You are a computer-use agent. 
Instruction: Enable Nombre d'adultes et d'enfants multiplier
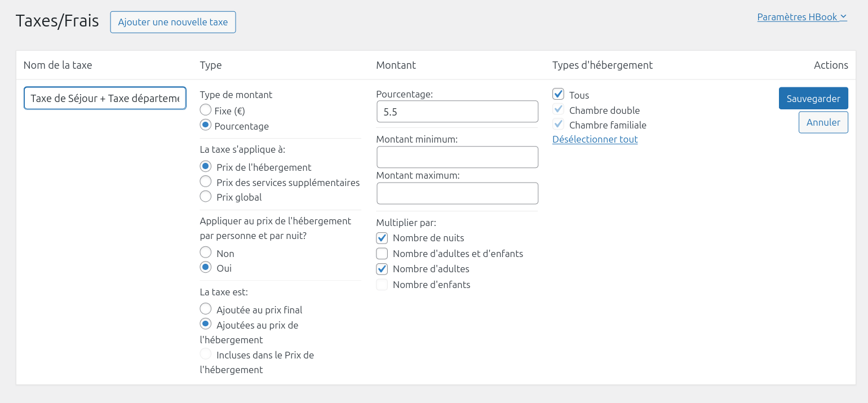[382, 254]
